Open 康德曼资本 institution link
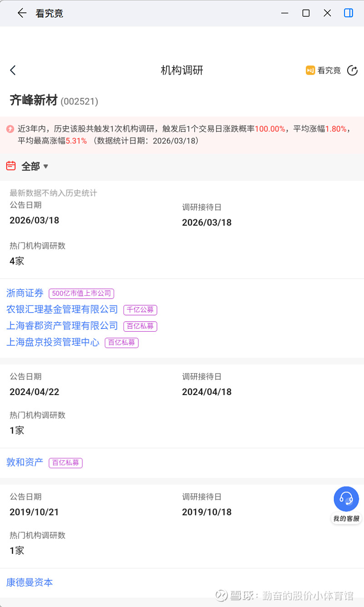Screen dimensions: 364x607 [30, 582]
